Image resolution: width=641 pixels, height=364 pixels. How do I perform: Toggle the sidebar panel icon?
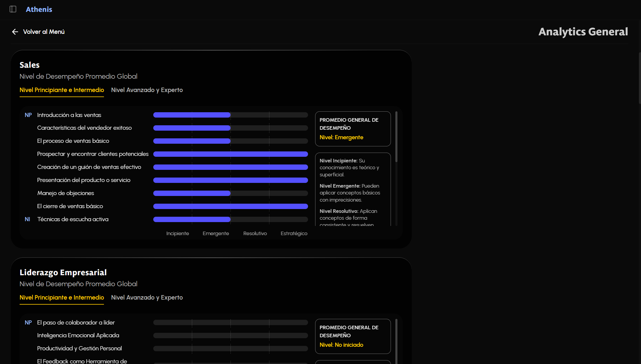click(x=13, y=9)
